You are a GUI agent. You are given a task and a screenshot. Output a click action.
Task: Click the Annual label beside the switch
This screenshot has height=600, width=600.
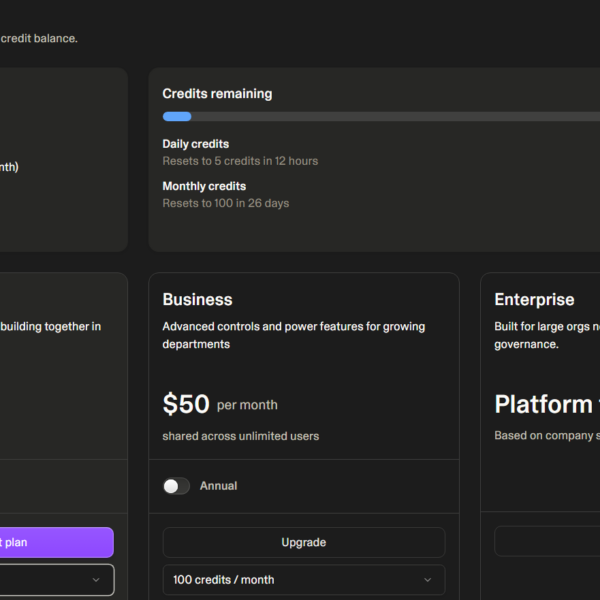[x=218, y=486]
